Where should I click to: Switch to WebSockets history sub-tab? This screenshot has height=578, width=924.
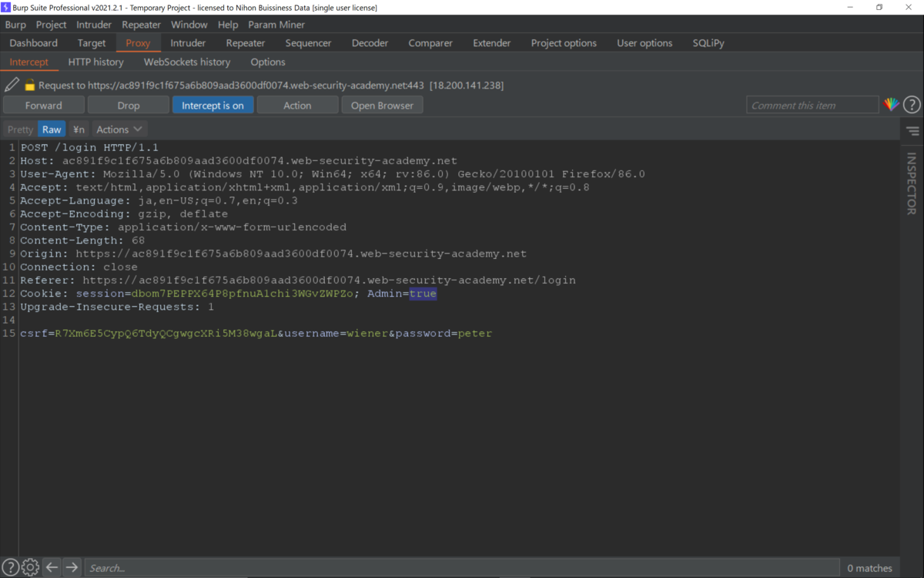click(187, 62)
